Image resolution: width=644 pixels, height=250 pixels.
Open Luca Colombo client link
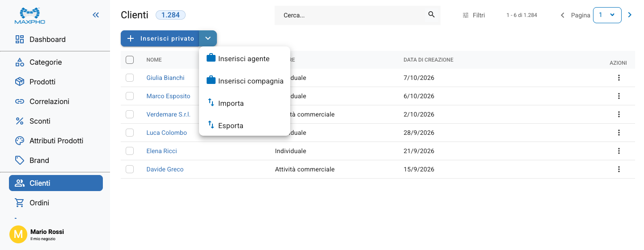(x=167, y=133)
